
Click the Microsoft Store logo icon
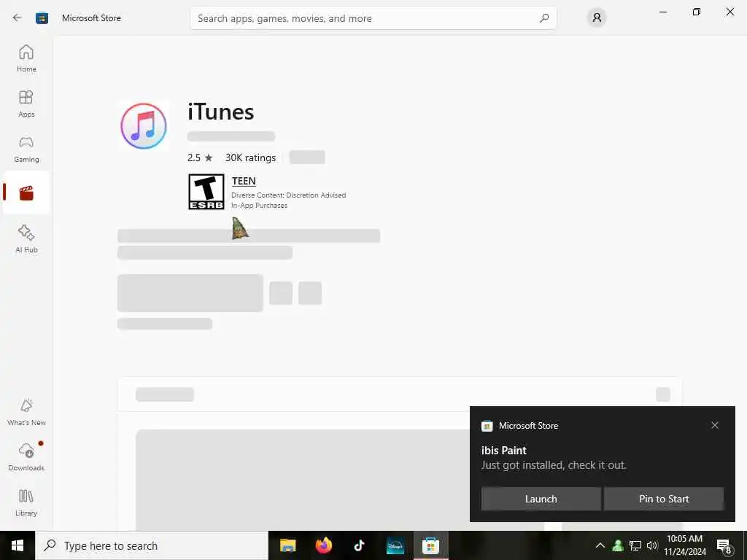point(42,18)
